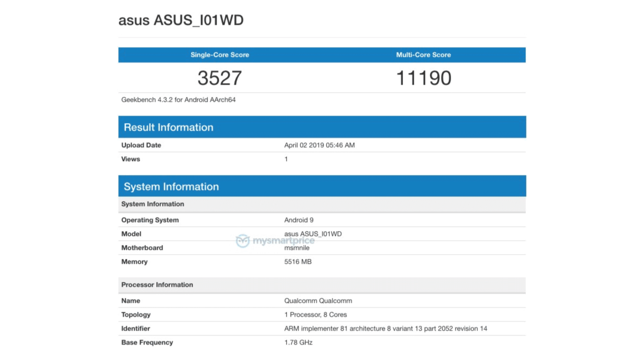Click the asus ASUS_I01WD page title
The image size is (644, 361).
tap(181, 20)
